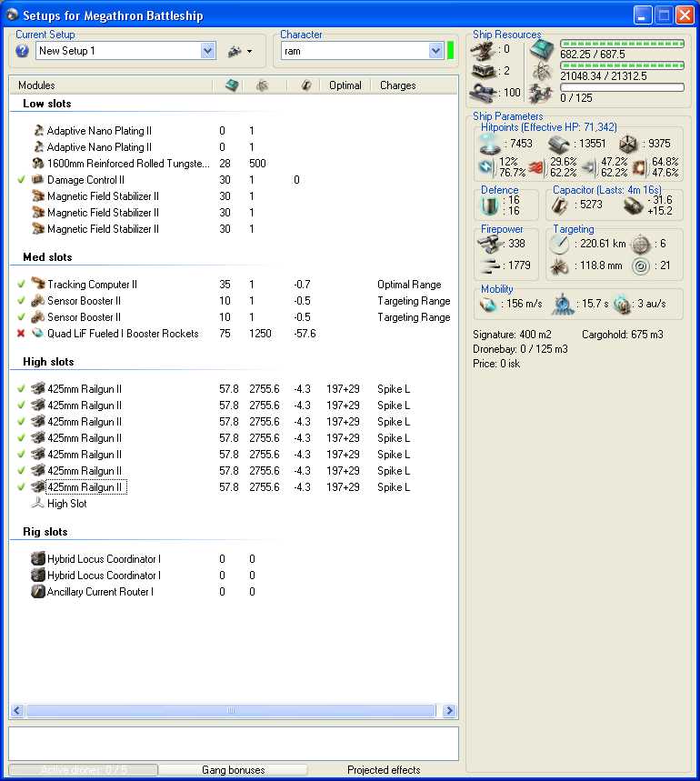Click the ship setup actions icon
Screen dimensions: 700x781
pyautogui.click(x=235, y=51)
